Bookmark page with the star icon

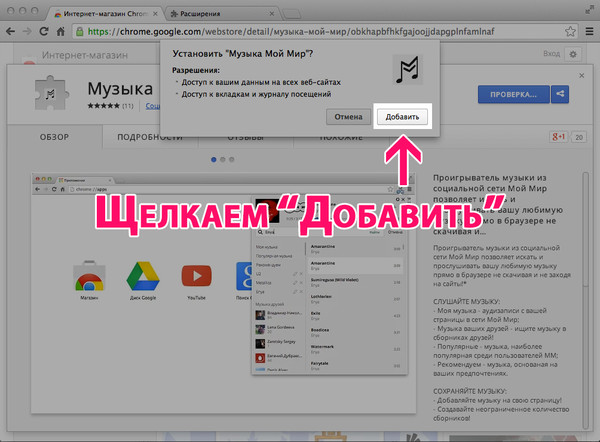point(570,31)
